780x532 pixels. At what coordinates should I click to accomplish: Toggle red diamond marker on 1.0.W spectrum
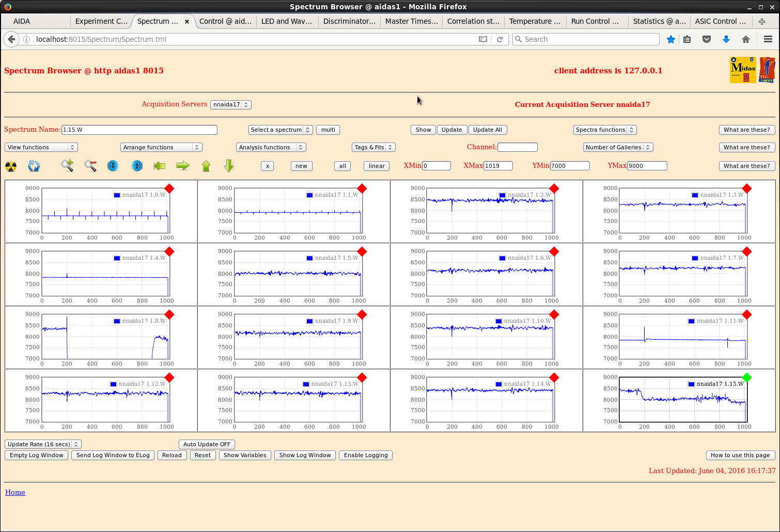click(x=169, y=189)
